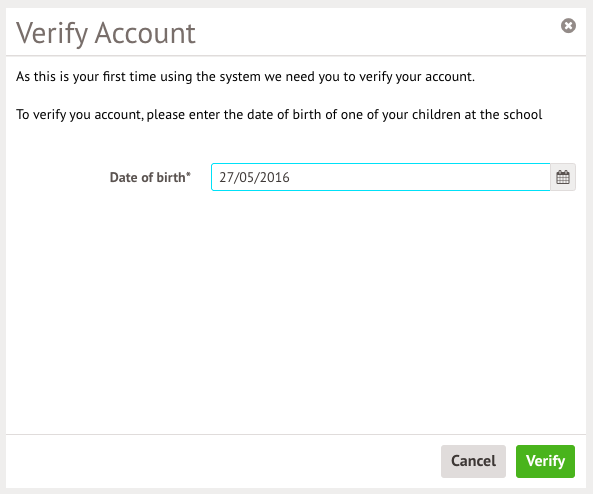
Task: Click the calendar grid icon next to date
Action: [x=563, y=177]
